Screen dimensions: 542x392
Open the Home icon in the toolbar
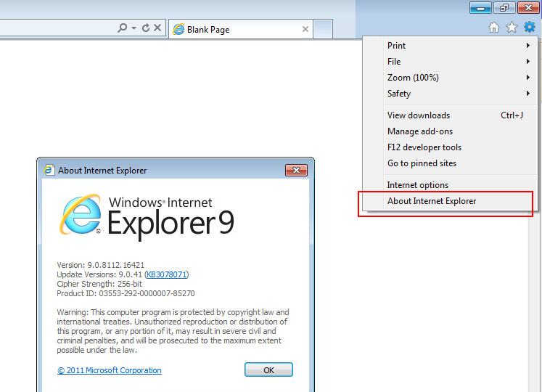click(x=494, y=28)
